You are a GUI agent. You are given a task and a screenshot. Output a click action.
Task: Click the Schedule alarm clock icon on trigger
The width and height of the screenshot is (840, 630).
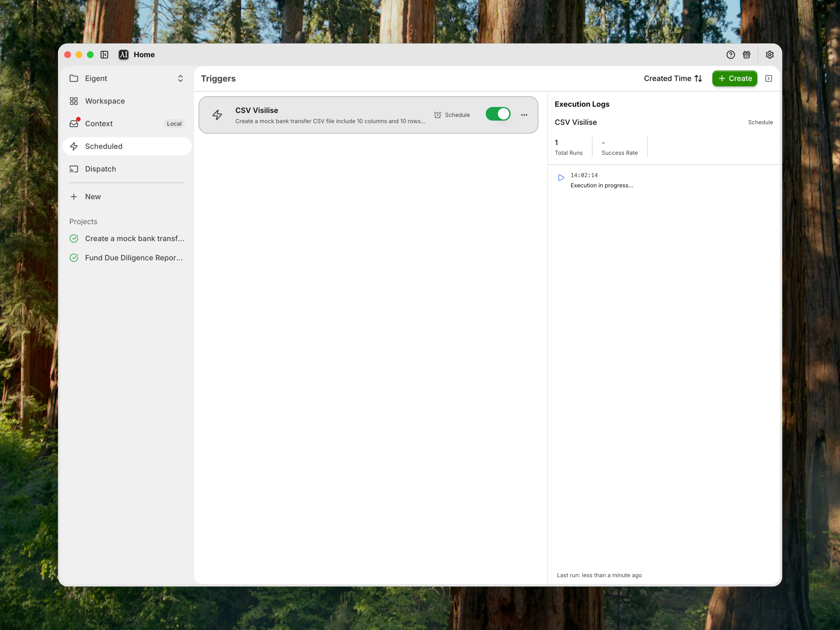[x=437, y=115]
